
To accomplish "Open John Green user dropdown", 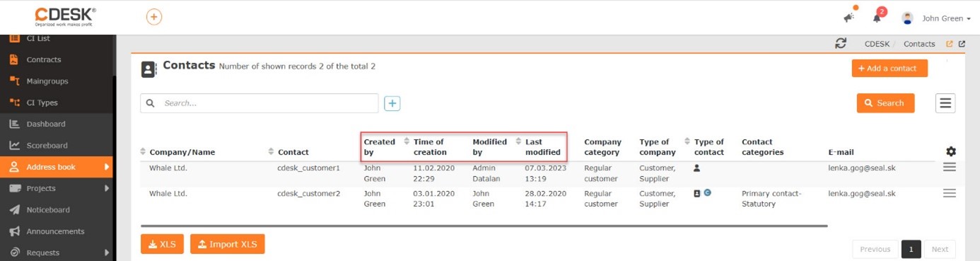I will [x=936, y=18].
